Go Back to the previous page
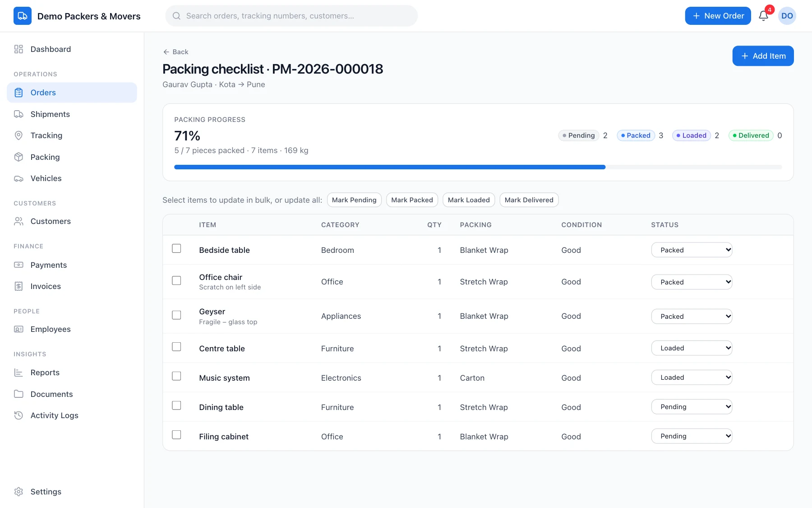Screen dimensions: 812x508 pos(176,52)
